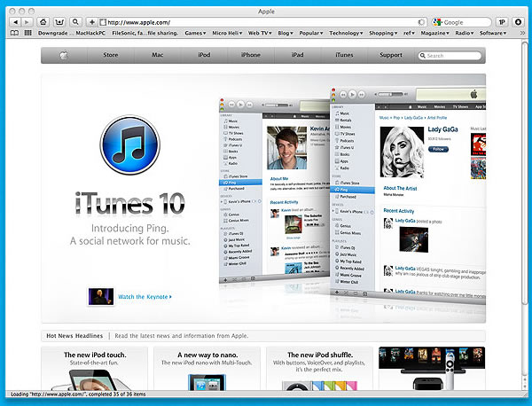Show all bookmarks via open-book icon

tap(14, 33)
